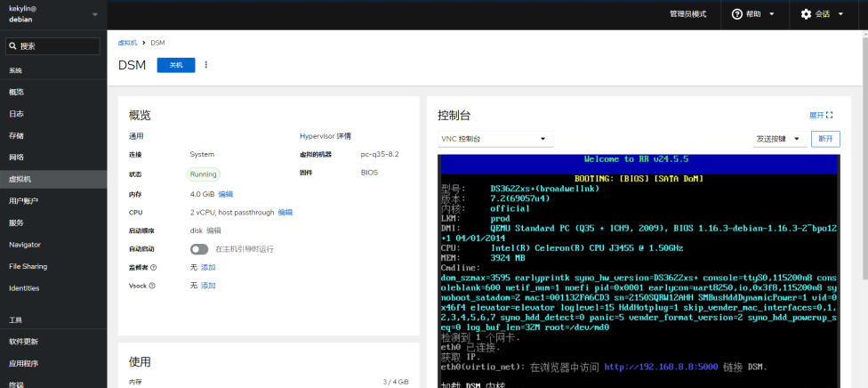Open Logs in the sidebar
The height and width of the screenshot is (388, 868).
[53, 114]
